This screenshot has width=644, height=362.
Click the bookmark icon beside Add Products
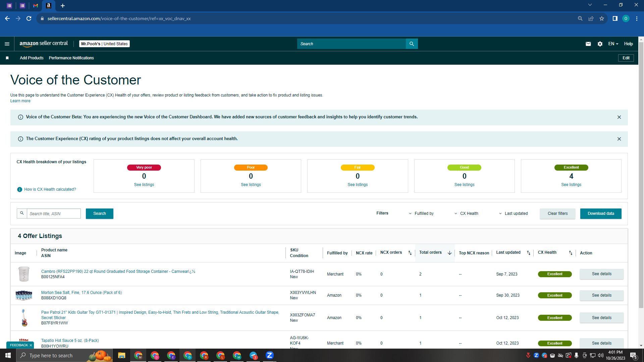[x=7, y=58]
